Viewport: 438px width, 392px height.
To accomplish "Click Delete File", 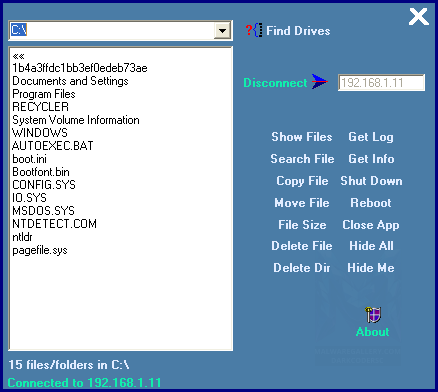I will pos(302,246).
